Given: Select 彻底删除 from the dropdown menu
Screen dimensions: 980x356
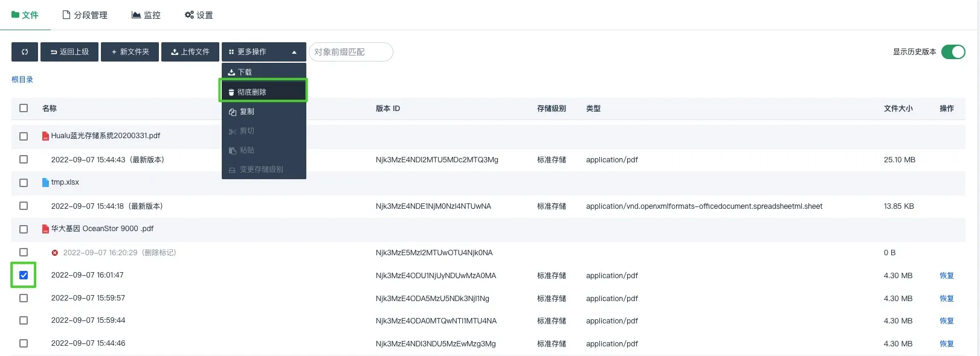Looking at the screenshot, I should (263, 92).
